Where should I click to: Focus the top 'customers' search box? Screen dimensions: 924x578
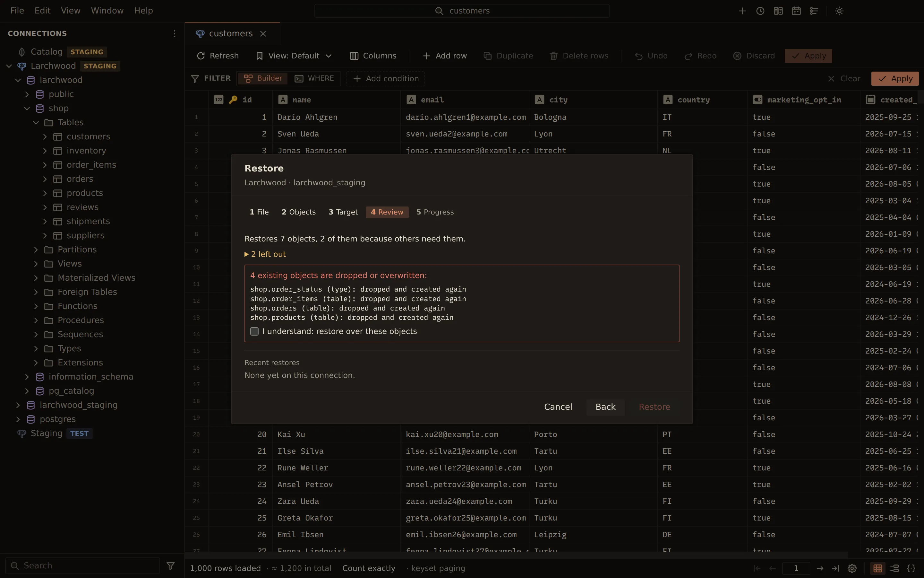click(462, 11)
